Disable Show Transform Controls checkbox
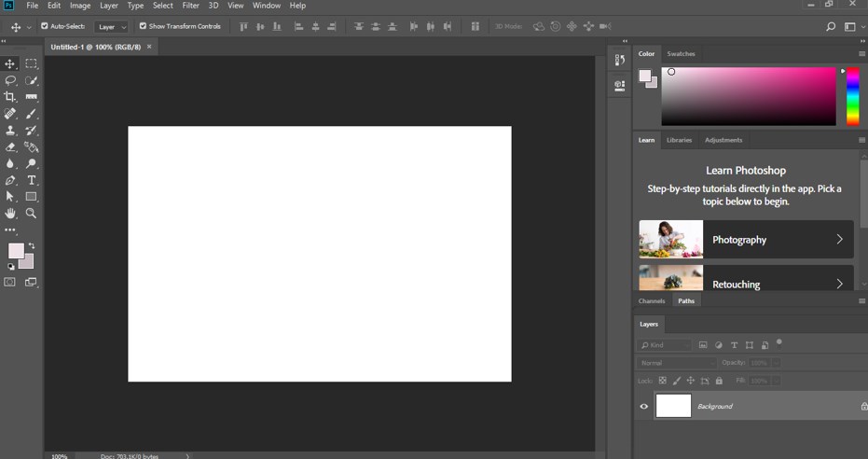Image resolution: width=868 pixels, height=459 pixels. (143, 26)
